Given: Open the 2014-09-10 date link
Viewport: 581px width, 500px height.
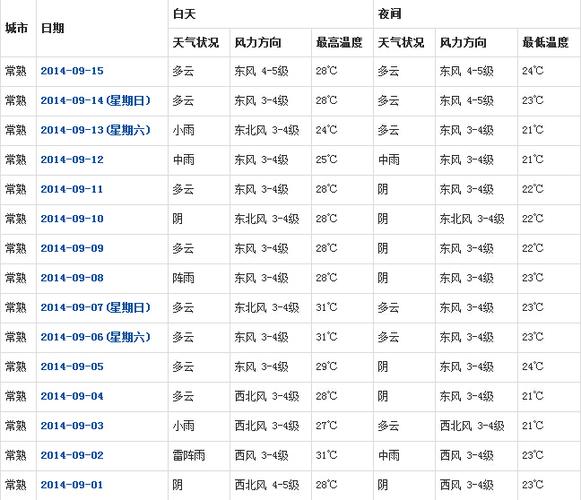Looking at the screenshot, I should 72,219.
